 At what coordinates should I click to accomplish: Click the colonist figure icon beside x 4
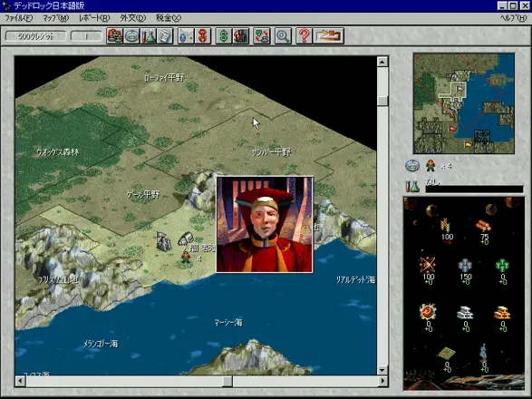(x=430, y=166)
